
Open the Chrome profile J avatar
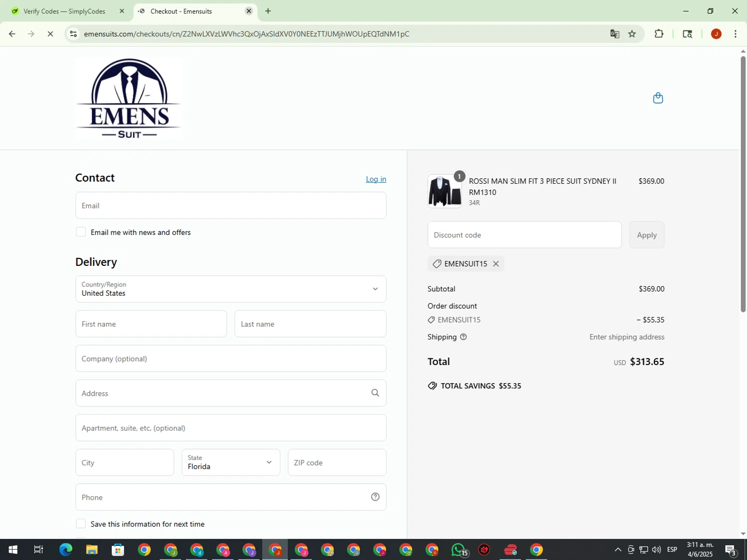(x=716, y=34)
